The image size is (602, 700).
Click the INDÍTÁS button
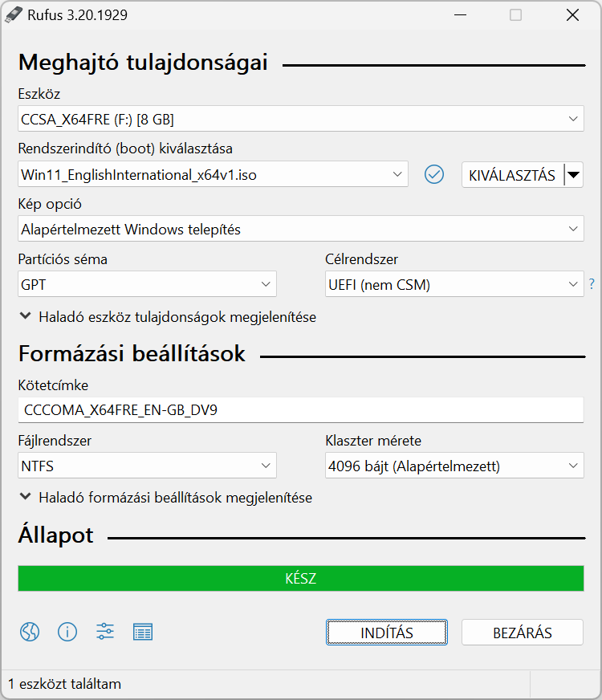[387, 632]
